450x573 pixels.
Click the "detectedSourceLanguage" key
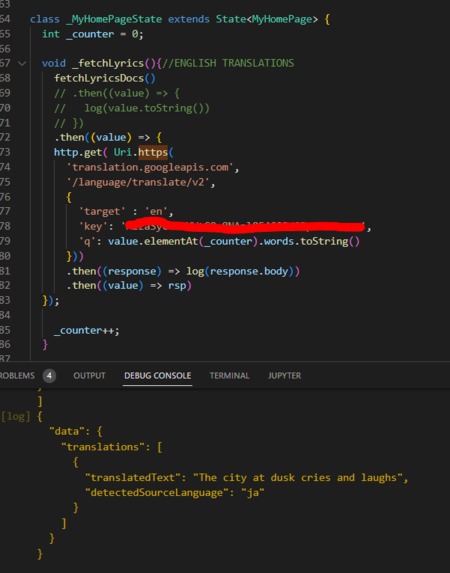159,493
